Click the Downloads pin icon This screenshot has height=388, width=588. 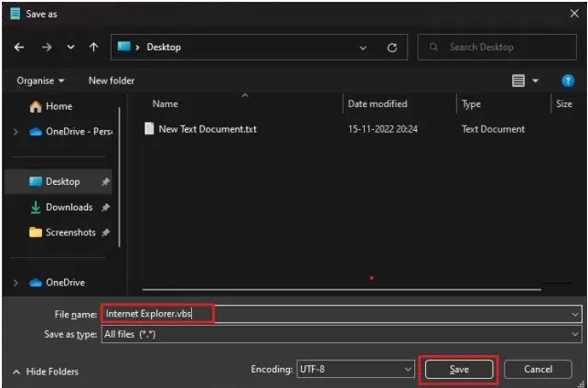click(x=105, y=208)
